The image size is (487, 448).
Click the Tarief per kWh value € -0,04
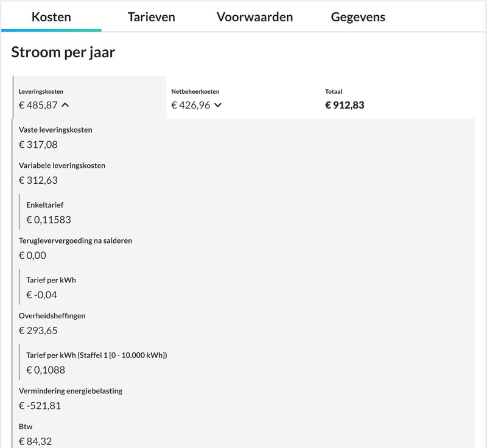click(x=42, y=295)
